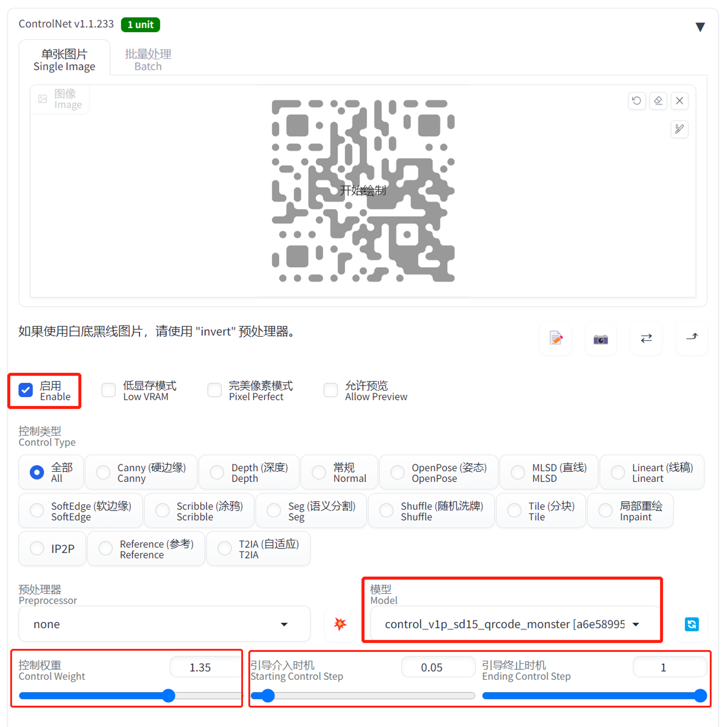
Task: Select the Reference control type
Action: coord(146,549)
